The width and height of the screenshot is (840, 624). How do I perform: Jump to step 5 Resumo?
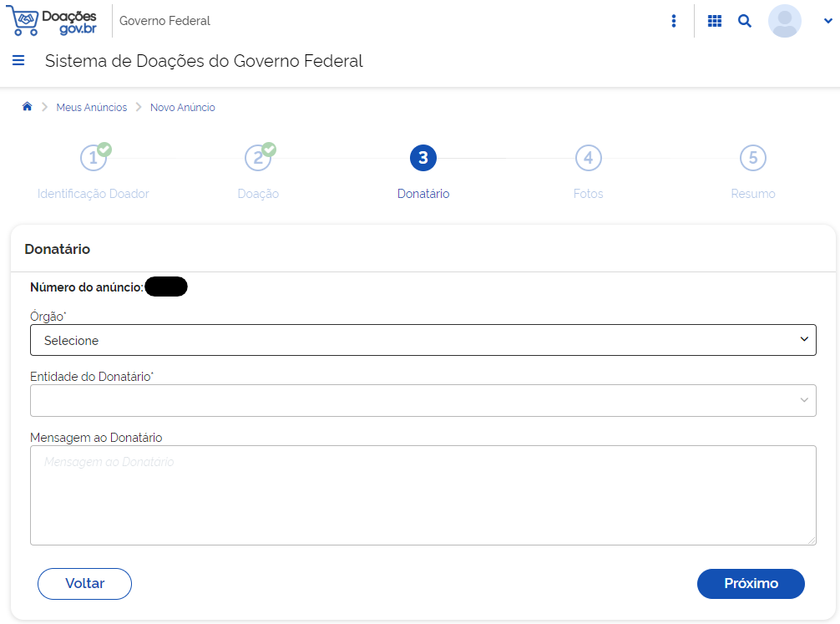752,158
